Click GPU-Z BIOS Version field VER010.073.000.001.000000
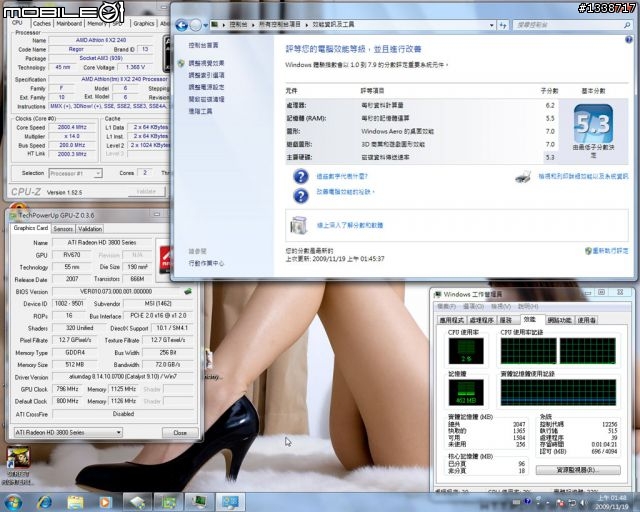This screenshot has width=640, height=512. [116, 292]
